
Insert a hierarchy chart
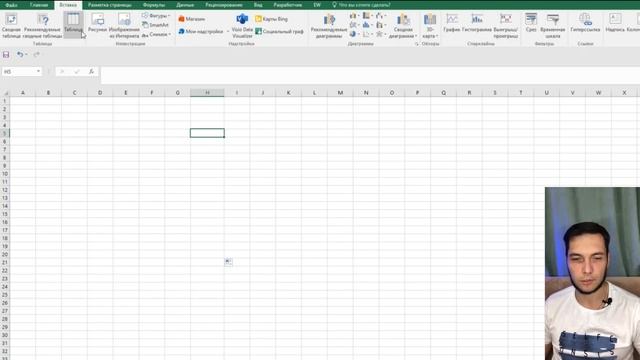point(367,16)
